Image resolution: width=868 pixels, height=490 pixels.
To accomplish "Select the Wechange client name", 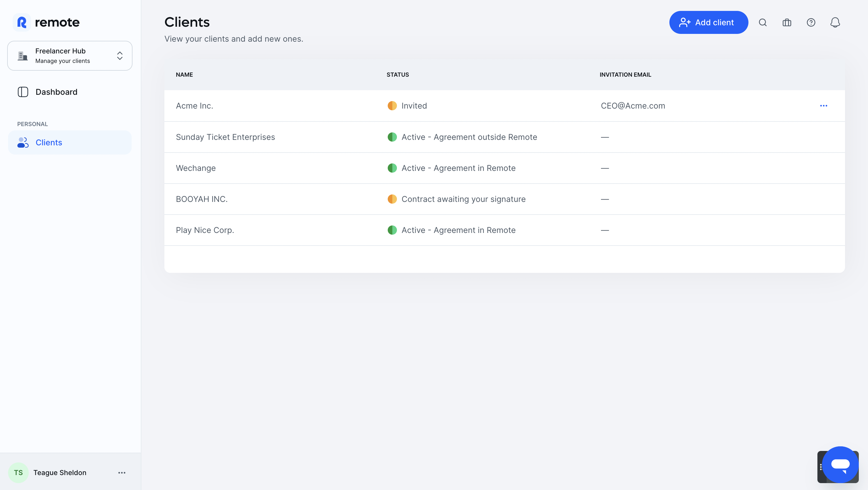I will pos(196,168).
